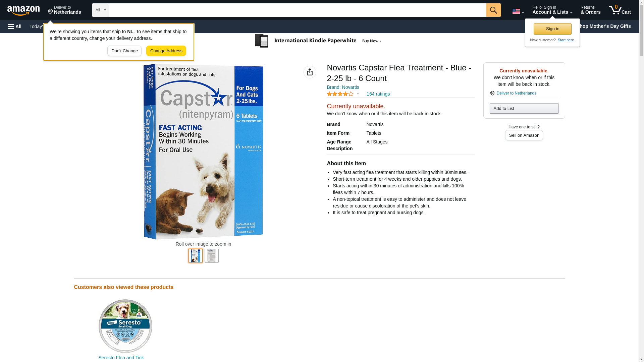The width and height of the screenshot is (644, 362).
Task: Click the Brand: Novartis link
Action: click(343, 87)
